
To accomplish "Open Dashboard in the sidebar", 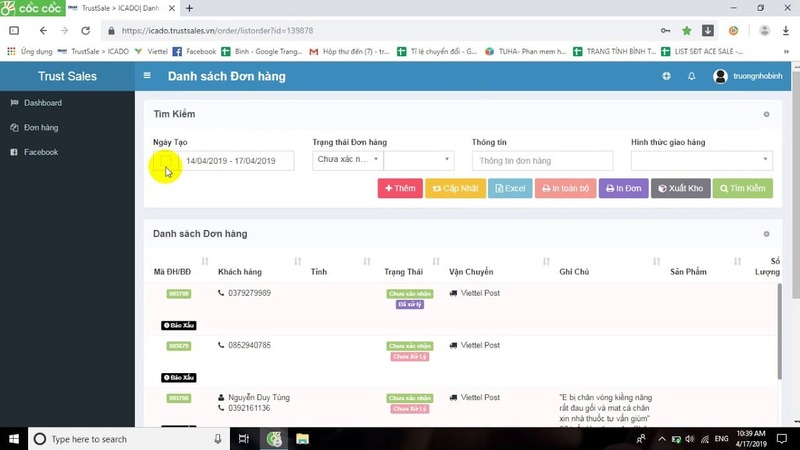I will click(42, 103).
